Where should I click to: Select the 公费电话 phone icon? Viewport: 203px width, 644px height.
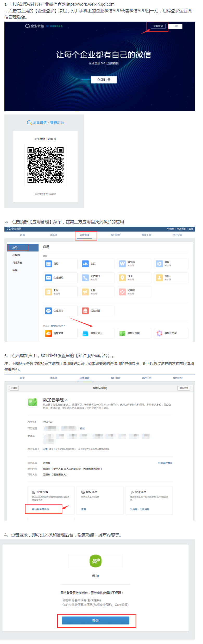point(85,278)
